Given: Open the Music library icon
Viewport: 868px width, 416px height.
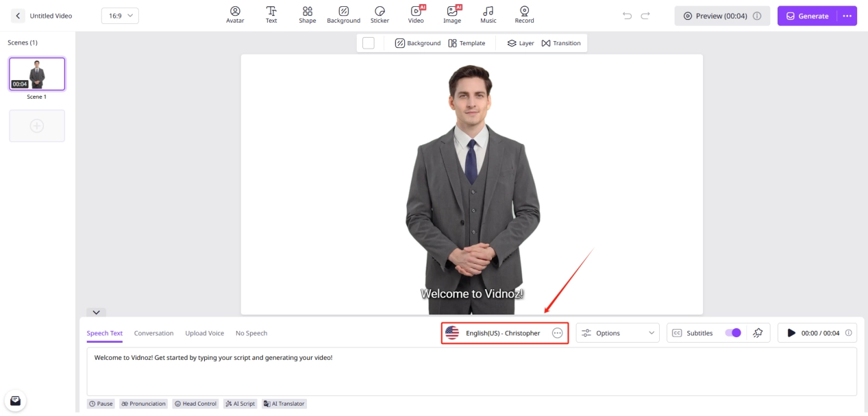Looking at the screenshot, I should [x=488, y=14].
